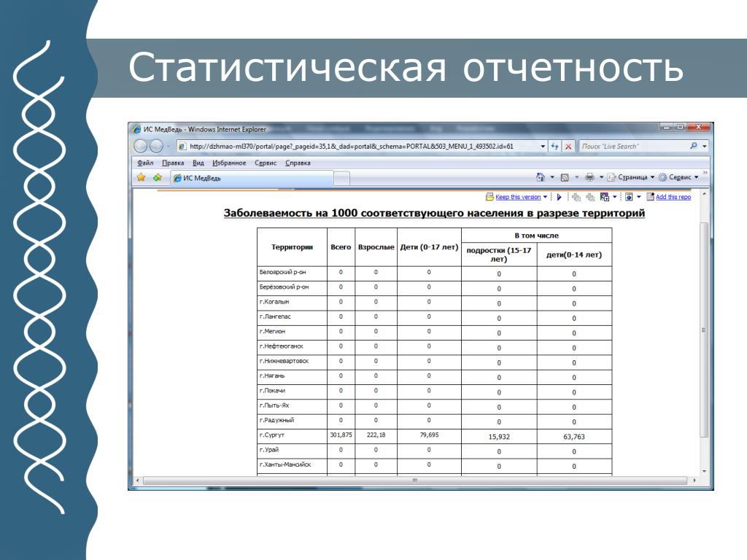This screenshot has width=747, height=560.
Task: Expand the feeds dropdown arrow
Action: (576, 177)
